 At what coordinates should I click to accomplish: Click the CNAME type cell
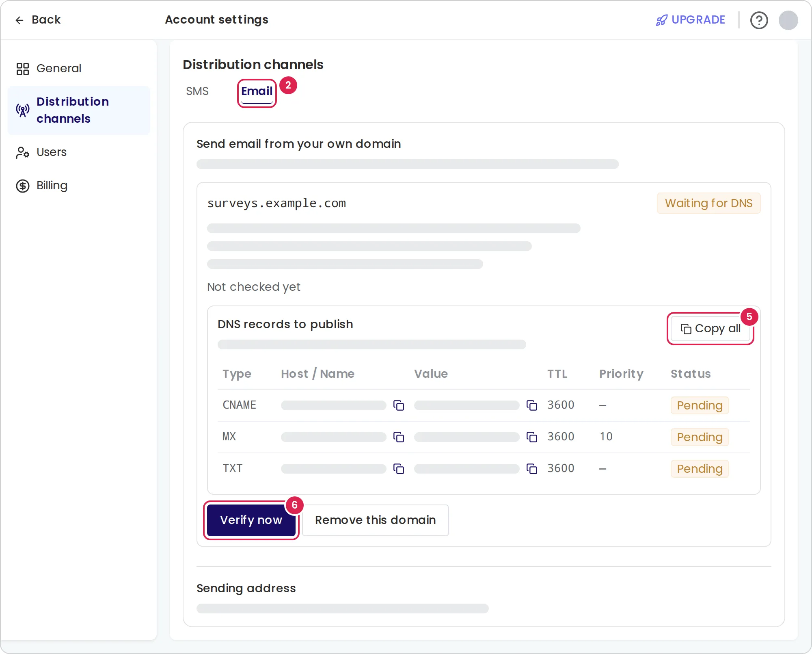[x=239, y=405]
